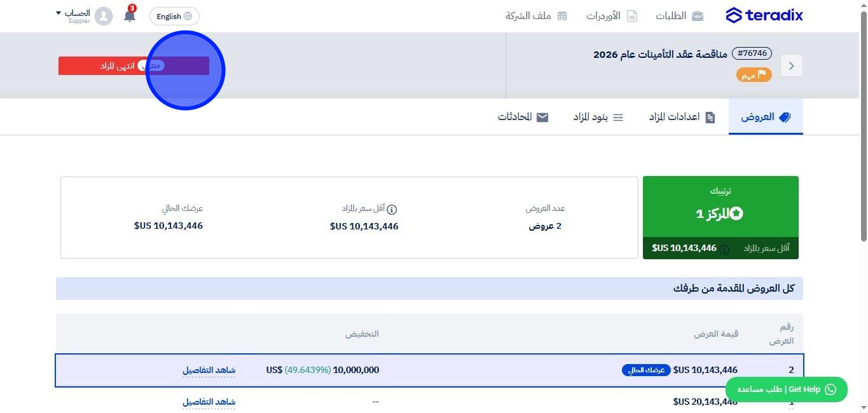This screenshot has width=868, height=413.
Task: View details of offer number 2
Action: (209, 370)
